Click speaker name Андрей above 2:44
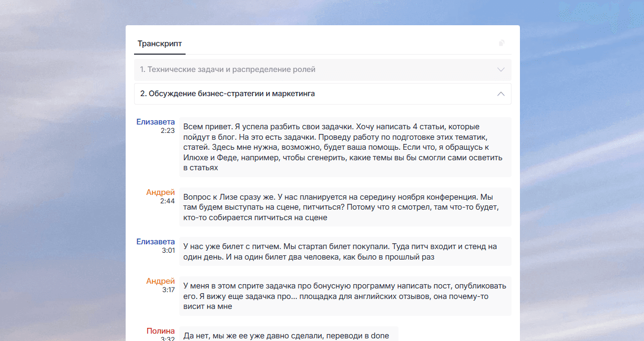 pyautogui.click(x=160, y=192)
